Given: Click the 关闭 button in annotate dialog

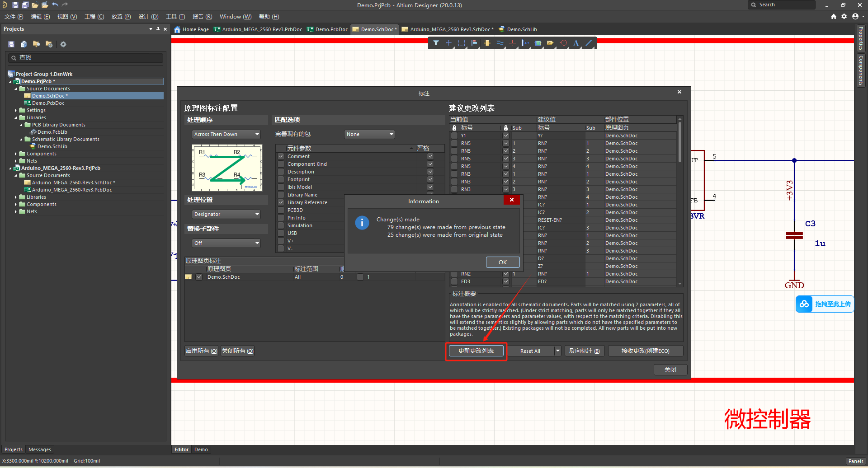Looking at the screenshot, I should pyautogui.click(x=670, y=370).
